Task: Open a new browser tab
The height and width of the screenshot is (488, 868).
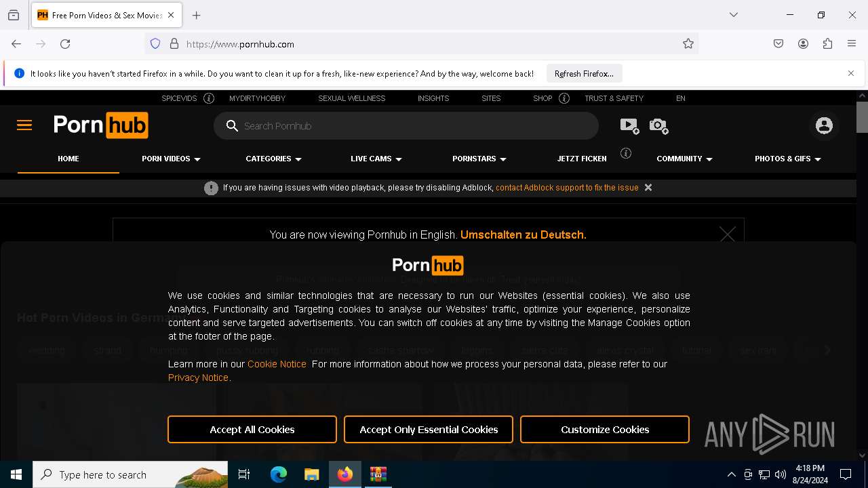Action: point(197,15)
